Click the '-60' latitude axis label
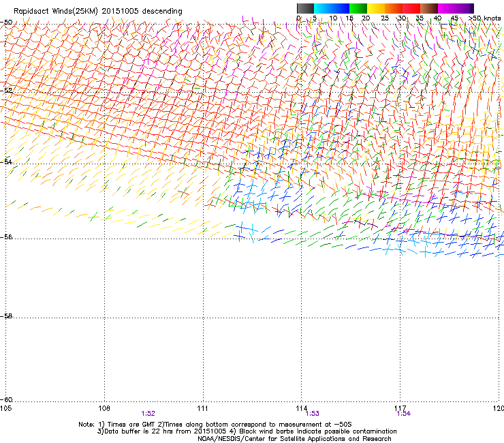 [6, 399]
